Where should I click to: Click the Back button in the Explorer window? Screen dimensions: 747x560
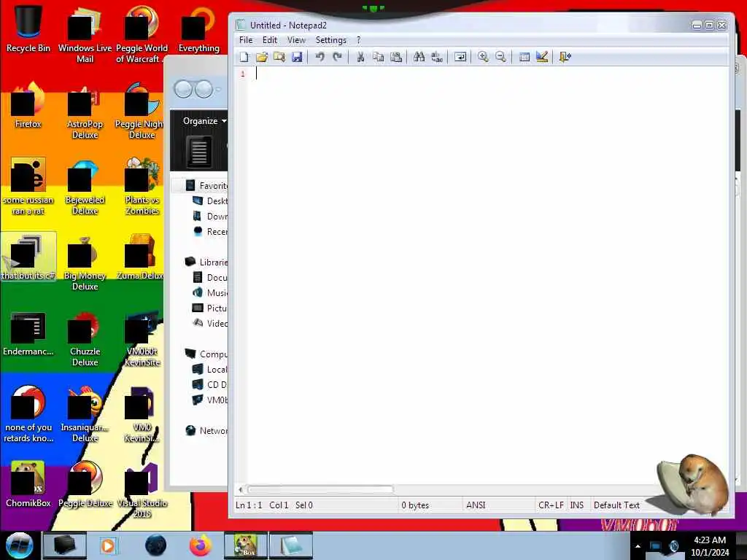[x=183, y=89]
